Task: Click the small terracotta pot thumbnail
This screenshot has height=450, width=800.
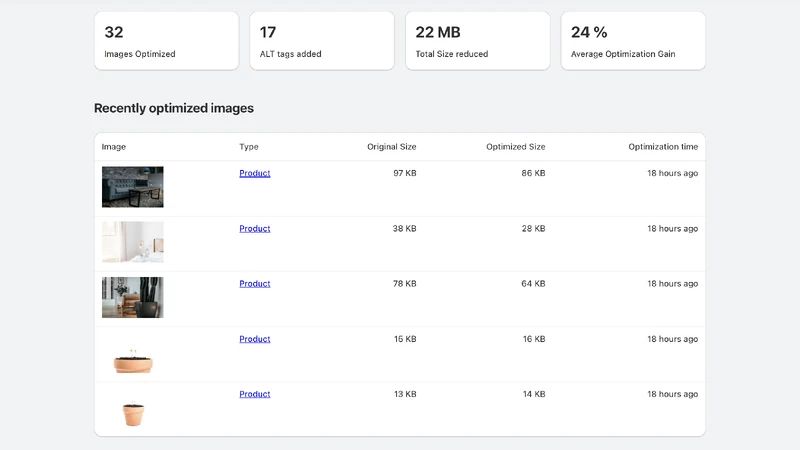Action: coord(133,414)
